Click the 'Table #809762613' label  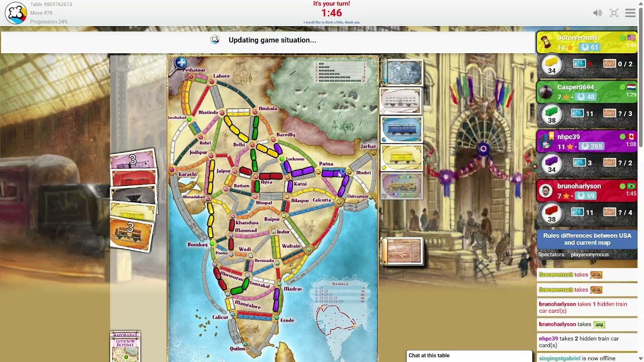pyautogui.click(x=51, y=5)
